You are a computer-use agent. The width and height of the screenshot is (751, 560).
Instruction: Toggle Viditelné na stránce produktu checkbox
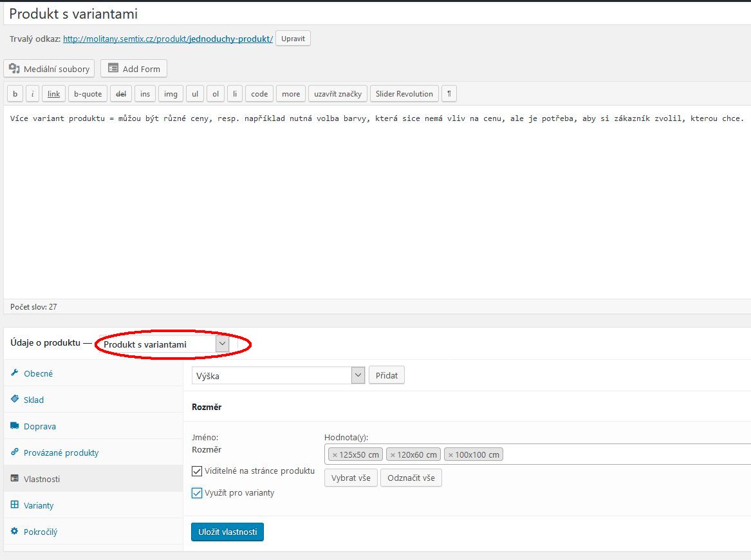pos(197,471)
